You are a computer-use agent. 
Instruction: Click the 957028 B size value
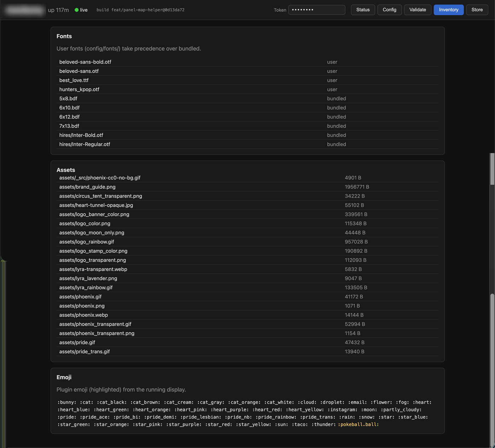click(356, 242)
